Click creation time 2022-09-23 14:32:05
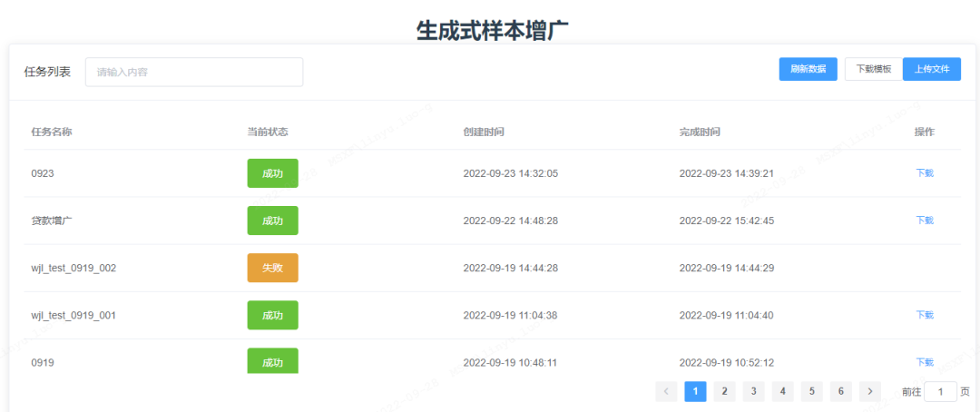 [511, 173]
